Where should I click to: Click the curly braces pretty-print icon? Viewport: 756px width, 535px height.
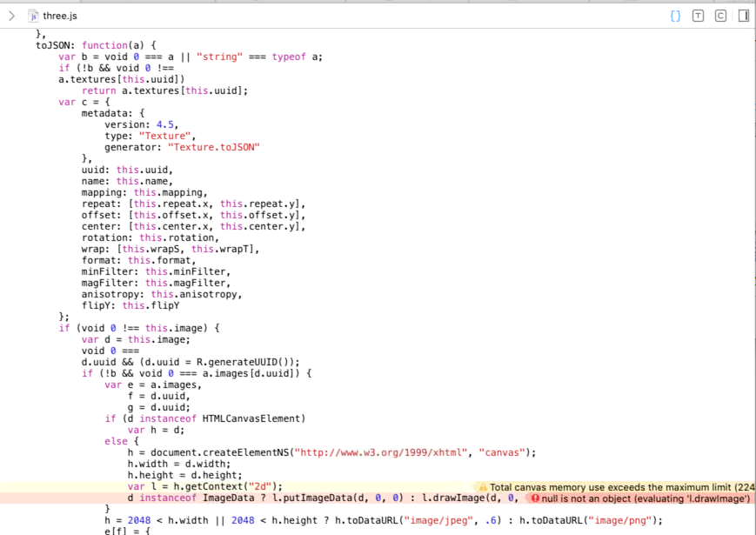click(676, 15)
